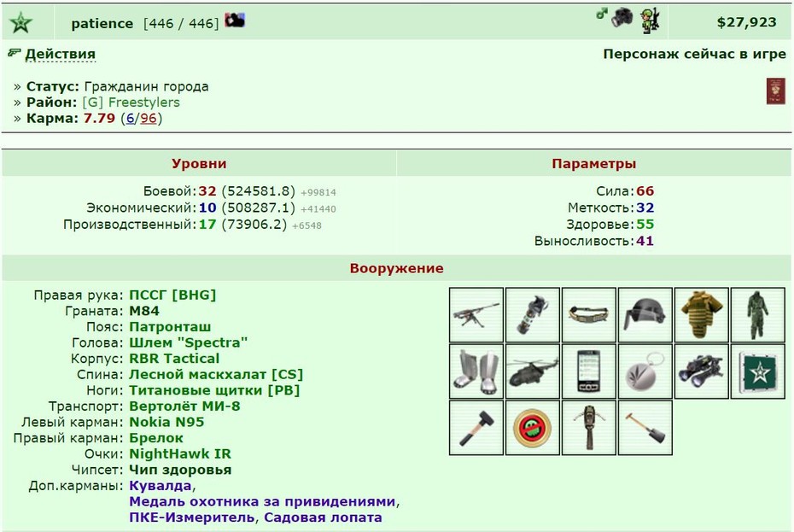The width and height of the screenshot is (794, 532).
Task: Open the Титановые щитки [PB] link
Action: pyautogui.click(x=214, y=390)
